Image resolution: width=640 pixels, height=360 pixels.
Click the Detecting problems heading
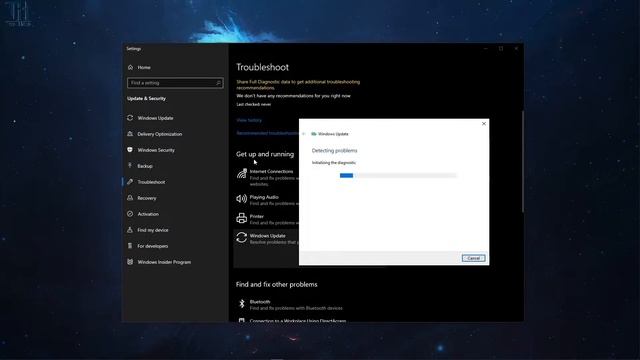(334, 151)
